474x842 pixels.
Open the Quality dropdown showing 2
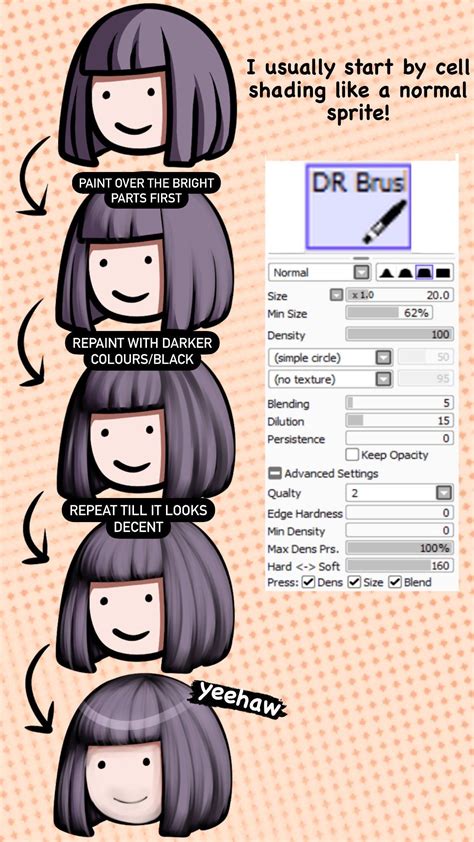(x=400, y=492)
